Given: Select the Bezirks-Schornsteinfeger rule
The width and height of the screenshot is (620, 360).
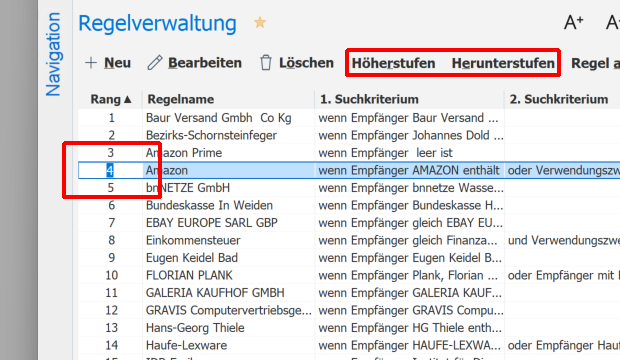Looking at the screenshot, I should (x=211, y=135).
